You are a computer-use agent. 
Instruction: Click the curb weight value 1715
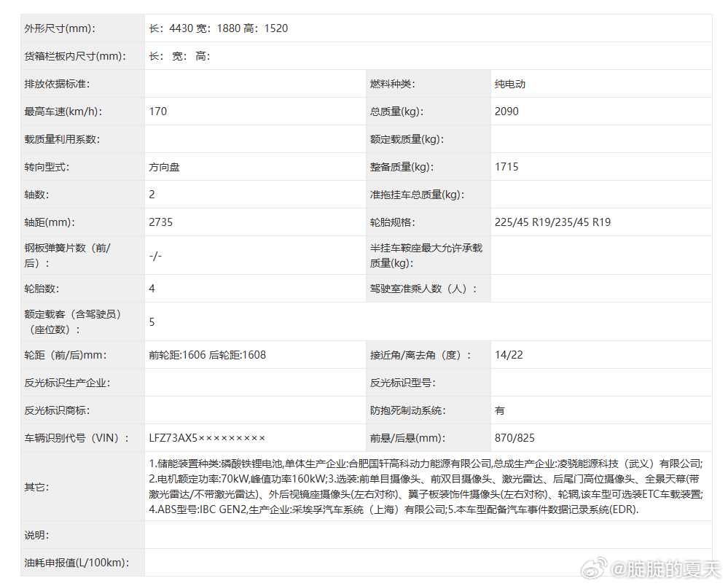506,167
